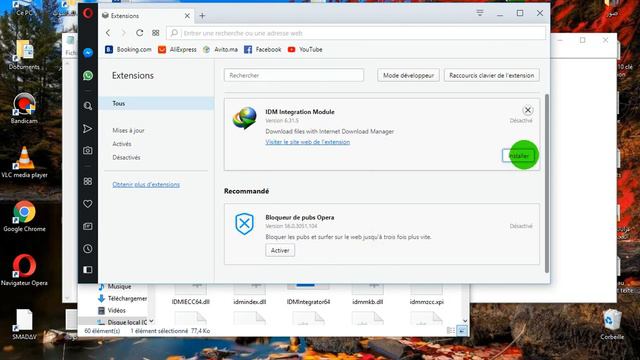The width and height of the screenshot is (640, 360).
Task: Click the Extensions page vertical scrollbar
Action: pyautogui.click(x=547, y=184)
